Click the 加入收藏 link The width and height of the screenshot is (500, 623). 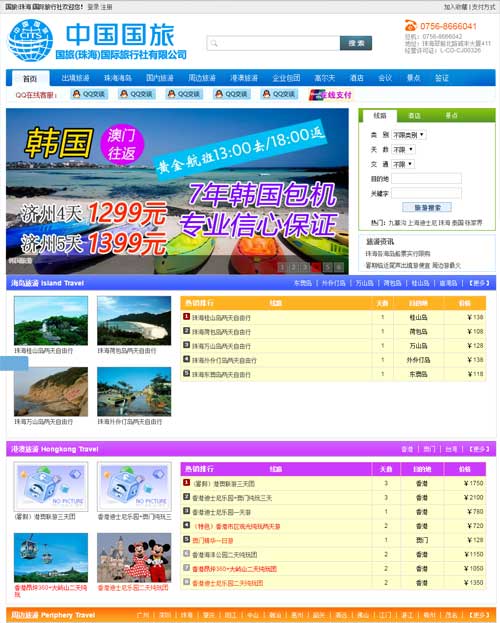pyautogui.click(x=456, y=7)
